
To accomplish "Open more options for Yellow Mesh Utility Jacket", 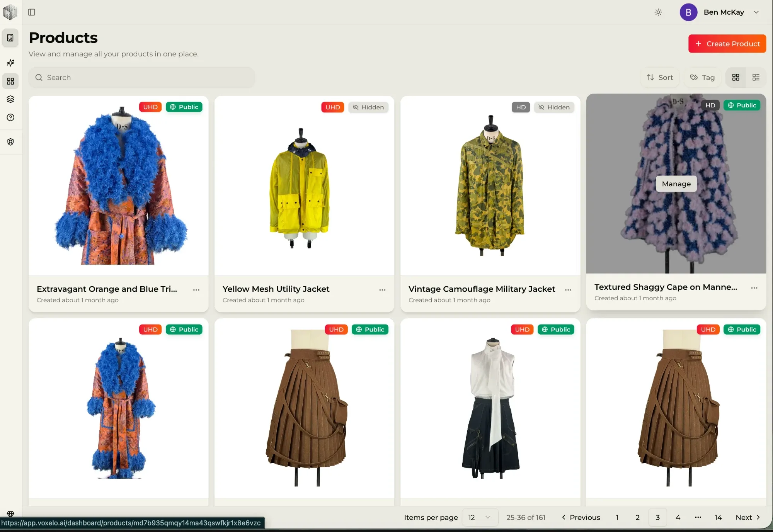I will click(382, 290).
